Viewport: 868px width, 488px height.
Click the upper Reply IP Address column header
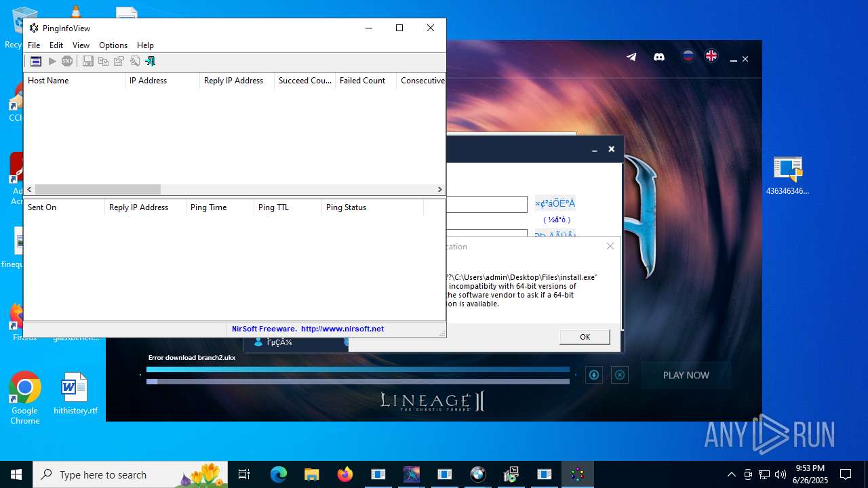(x=237, y=81)
